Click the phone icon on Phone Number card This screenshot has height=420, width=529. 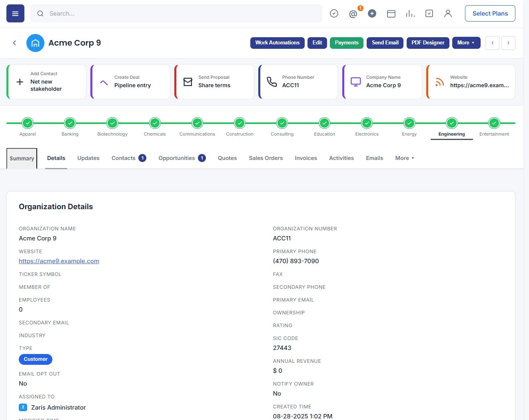[272, 82]
